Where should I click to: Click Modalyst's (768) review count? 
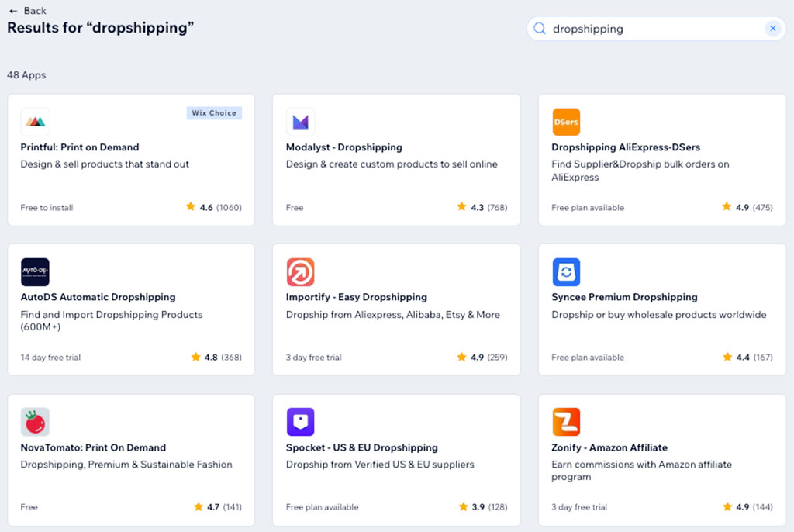click(497, 207)
